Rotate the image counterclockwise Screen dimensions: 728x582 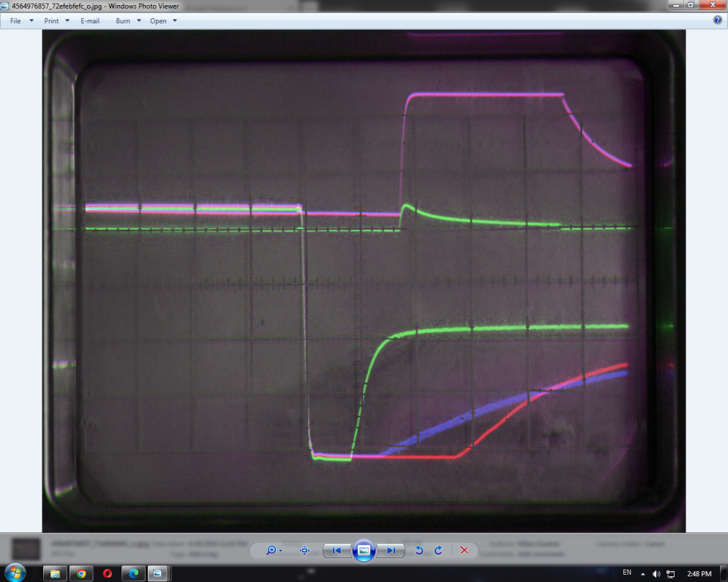pyautogui.click(x=419, y=551)
